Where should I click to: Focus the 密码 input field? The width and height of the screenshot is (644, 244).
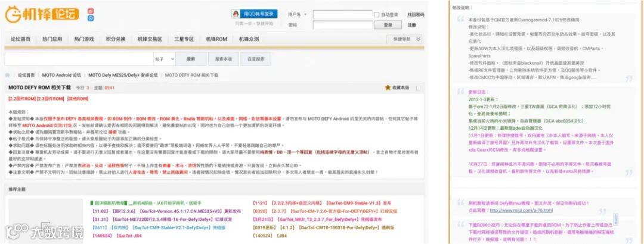[342, 25]
